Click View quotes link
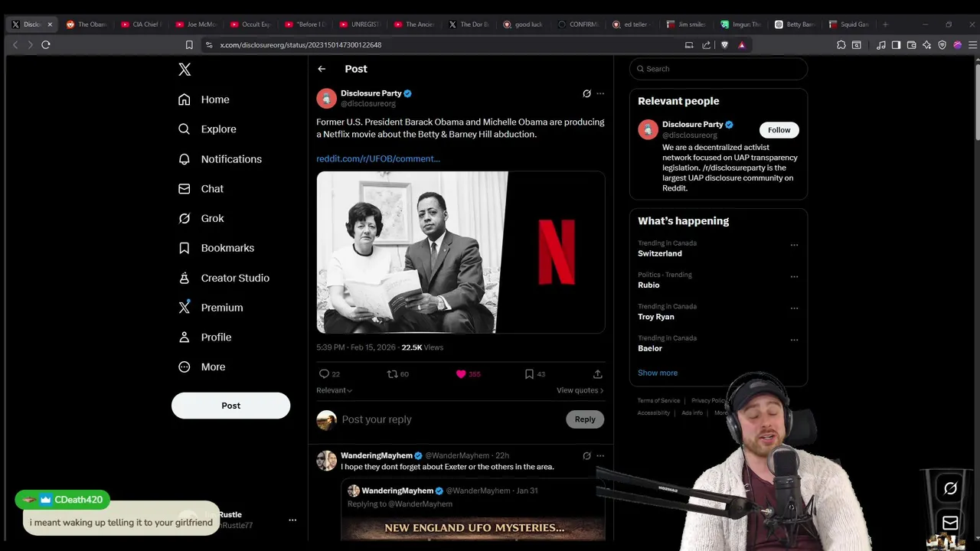980x551 pixels. point(580,390)
